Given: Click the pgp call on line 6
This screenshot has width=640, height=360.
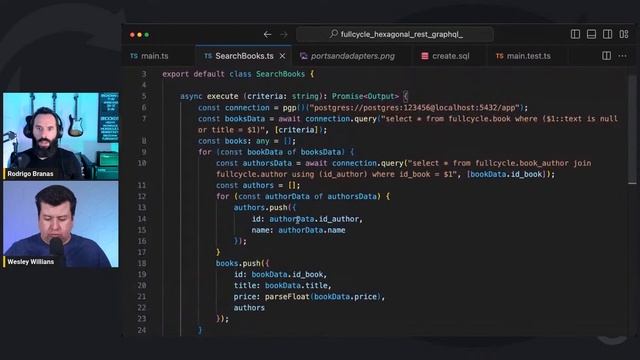Looking at the screenshot, I should click(x=289, y=108).
